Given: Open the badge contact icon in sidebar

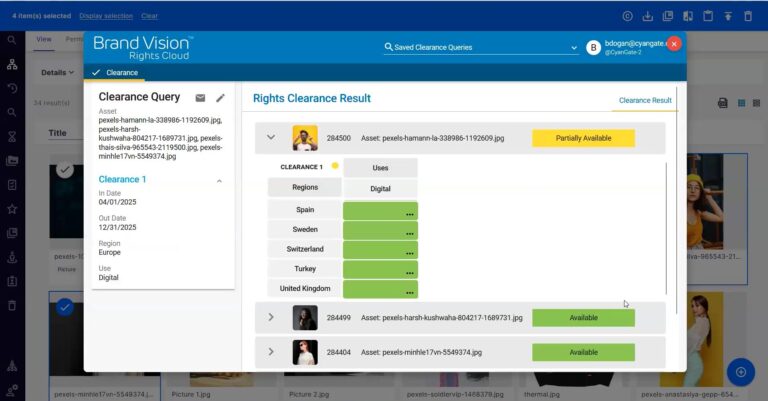Looking at the screenshot, I should point(12,282).
